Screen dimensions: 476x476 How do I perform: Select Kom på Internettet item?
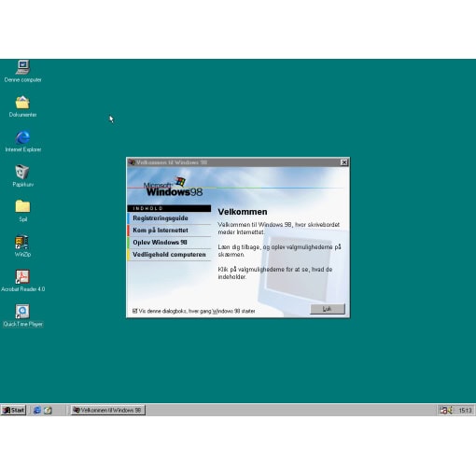169,231
